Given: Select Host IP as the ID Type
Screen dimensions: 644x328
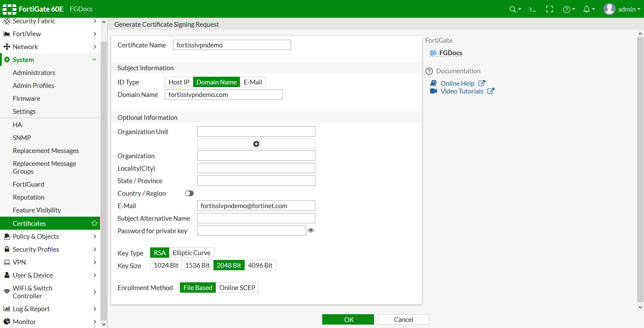Looking at the screenshot, I should (x=179, y=82).
